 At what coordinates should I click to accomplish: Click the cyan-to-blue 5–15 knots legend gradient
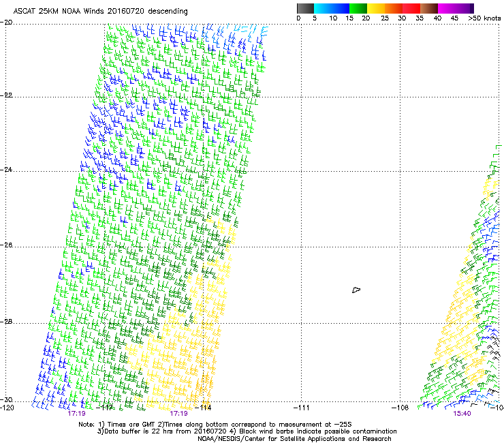(332, 8)
